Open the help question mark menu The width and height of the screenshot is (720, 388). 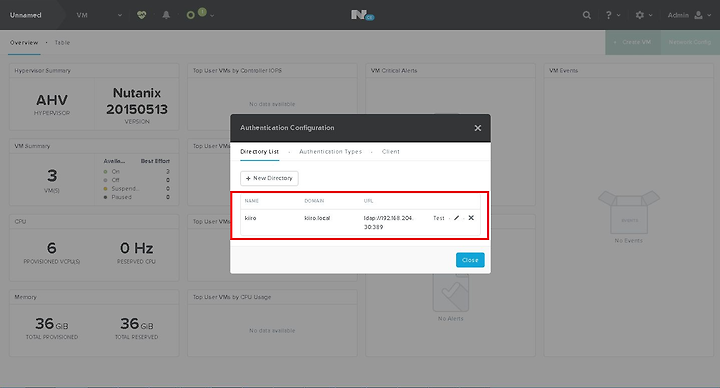(x=613, y=15)
